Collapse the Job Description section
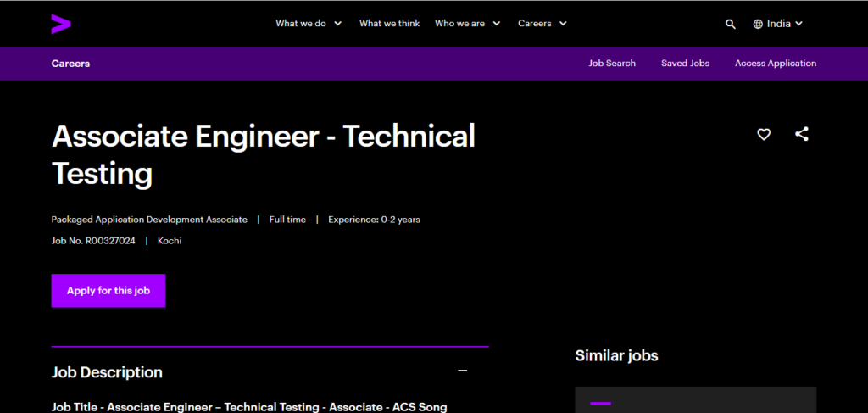The height and width of the screenshot is (413, 868). coord(463,371)
